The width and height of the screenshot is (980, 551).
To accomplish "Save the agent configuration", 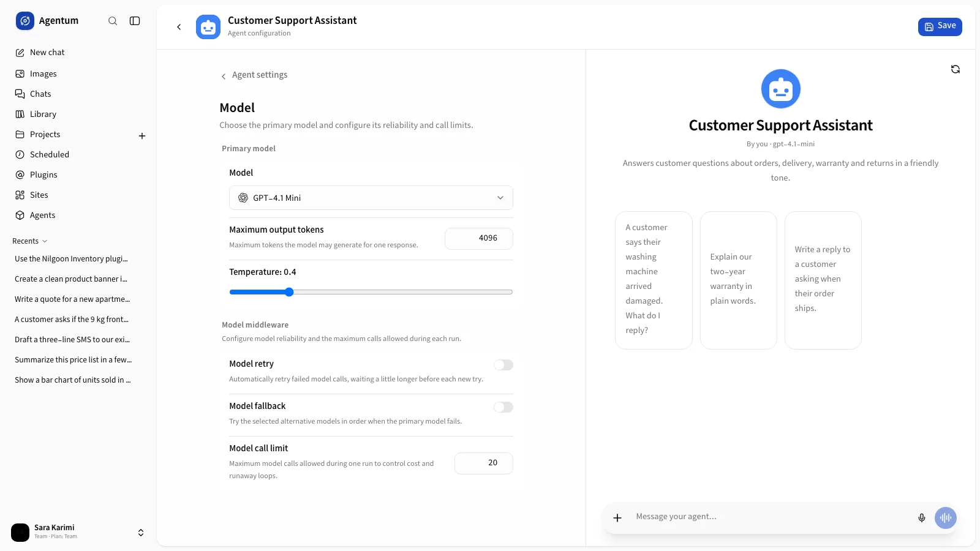I will point(940,26).
